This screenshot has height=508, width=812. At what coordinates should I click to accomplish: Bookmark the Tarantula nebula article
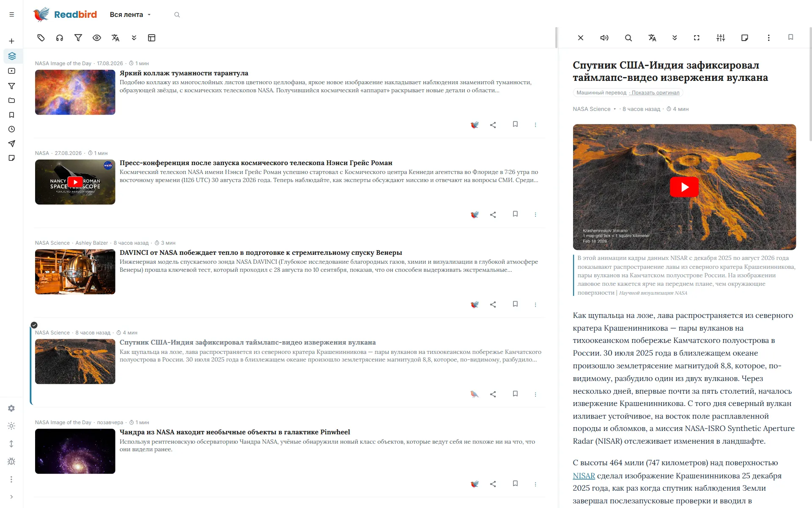[515, 124]
